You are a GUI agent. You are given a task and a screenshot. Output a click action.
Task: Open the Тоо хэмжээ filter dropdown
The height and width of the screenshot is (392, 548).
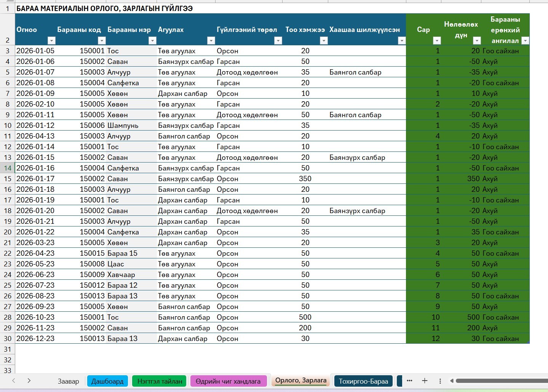[324, 41]
